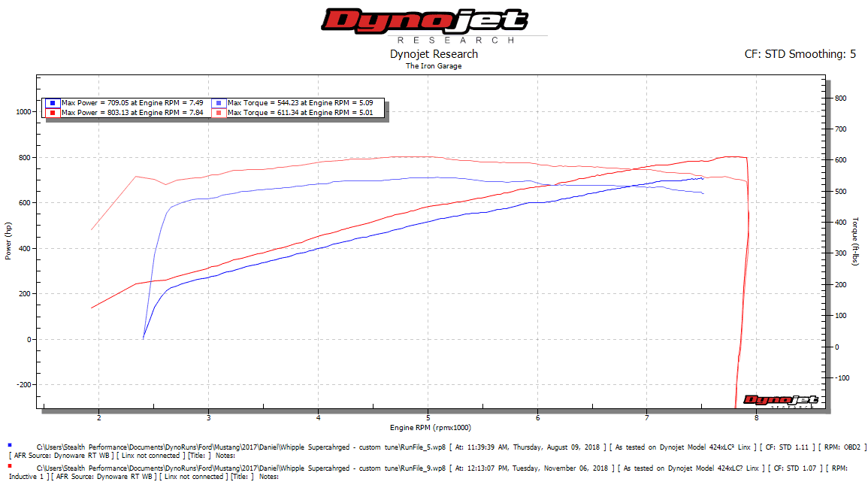Click the 600 tick on the Power axis

coord(25,203)
